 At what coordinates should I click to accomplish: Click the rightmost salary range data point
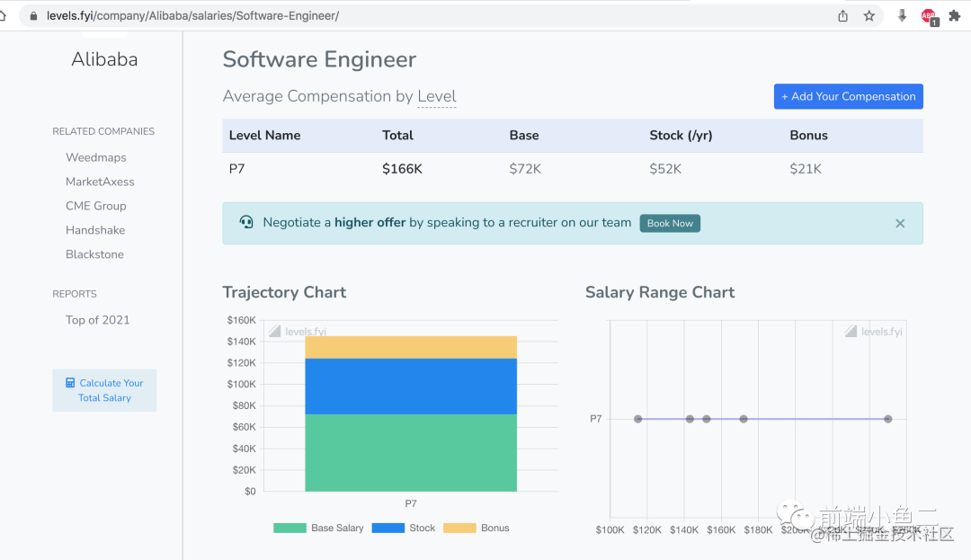(888, 419)
